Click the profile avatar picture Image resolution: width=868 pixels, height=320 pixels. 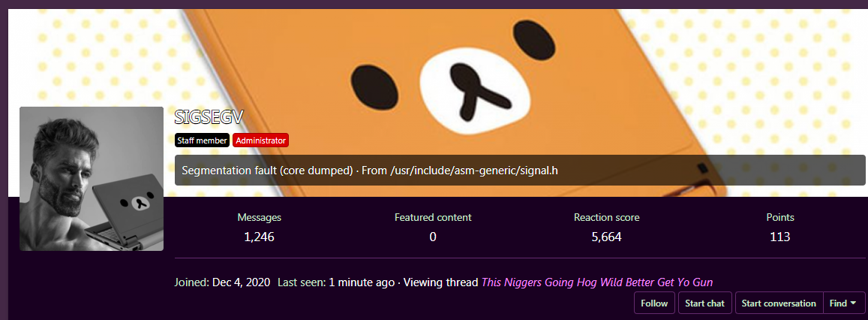(92, 179)
